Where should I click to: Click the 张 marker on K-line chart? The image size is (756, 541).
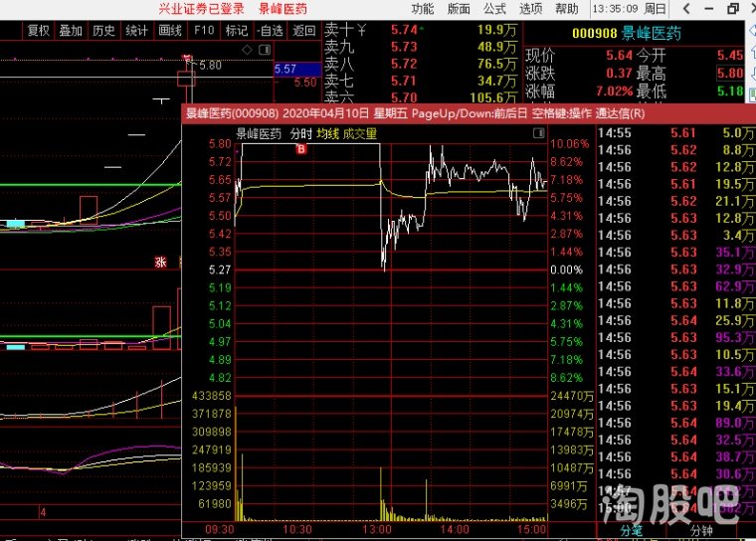tap(160, 263)
